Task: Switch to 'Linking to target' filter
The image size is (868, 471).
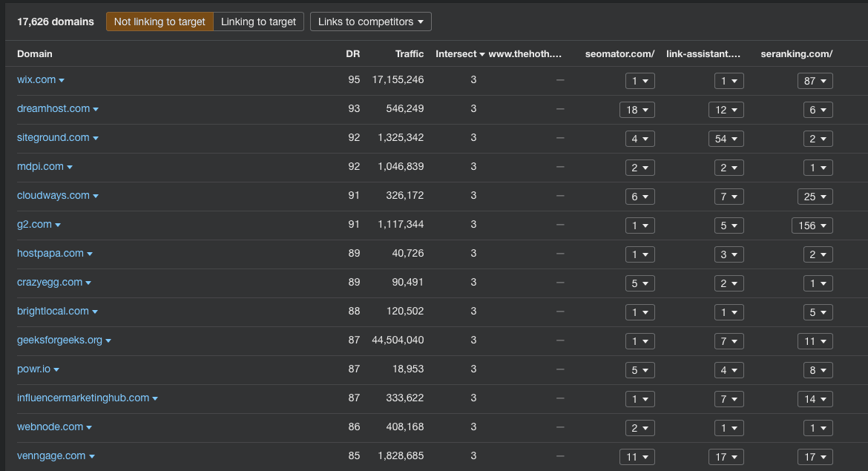Action: tap(258, 22)
